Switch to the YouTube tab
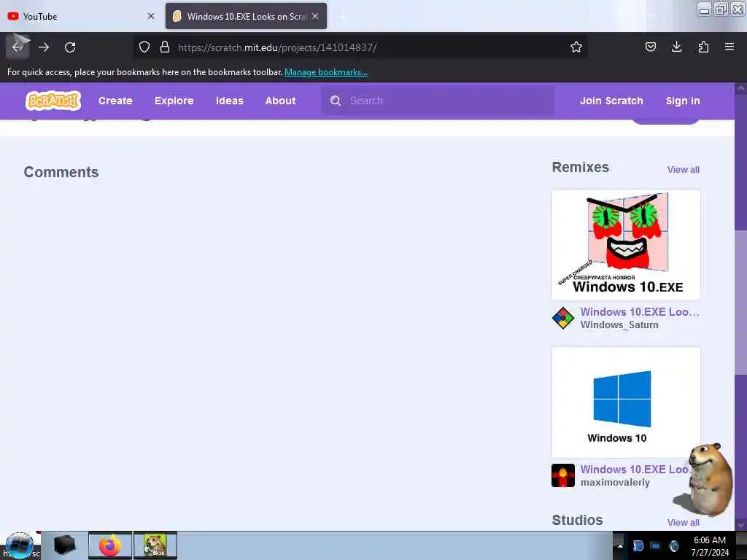 [x=80, y=16]
